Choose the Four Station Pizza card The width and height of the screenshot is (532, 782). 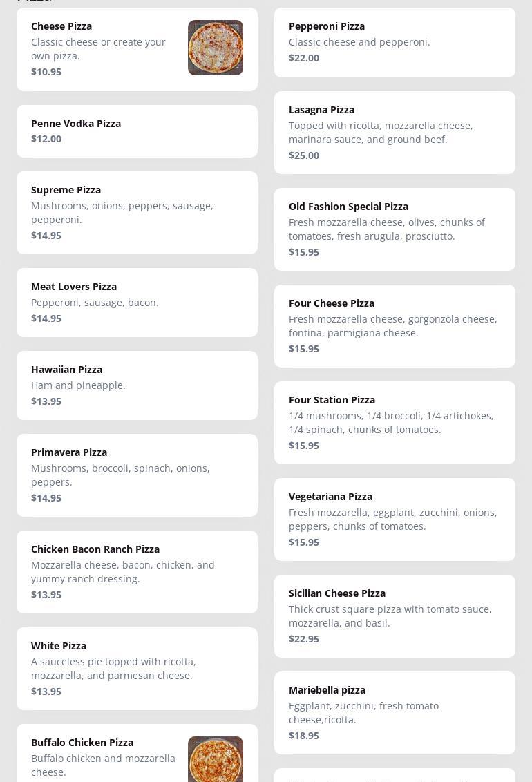pos(395,422)
